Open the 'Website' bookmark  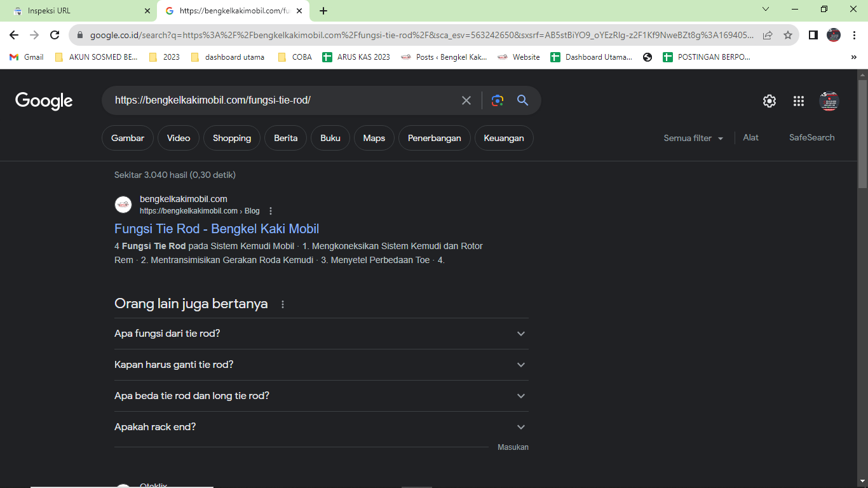pyautogui.click(x=519, y=57)
